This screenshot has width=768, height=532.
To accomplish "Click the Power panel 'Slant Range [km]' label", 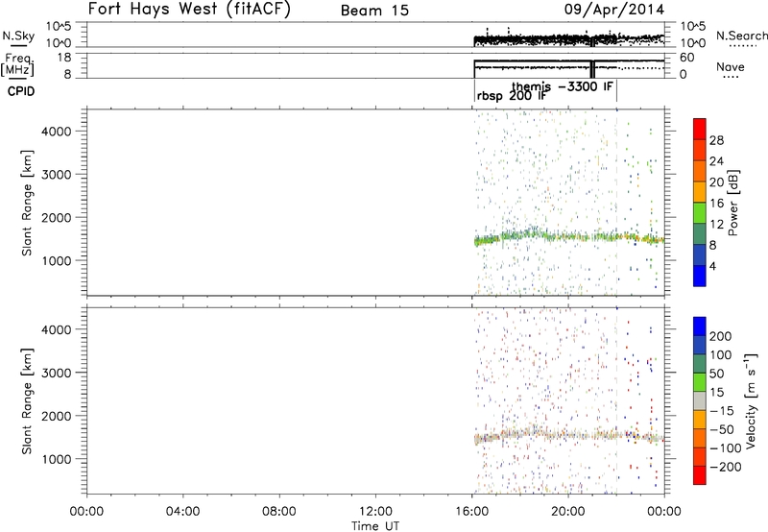I will [27, 203].
